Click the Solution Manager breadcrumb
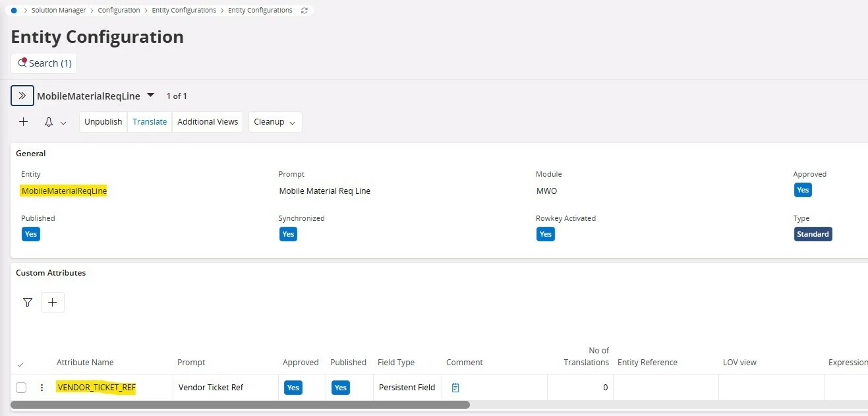Screen dimensions: 868x416 pos(59,11)
